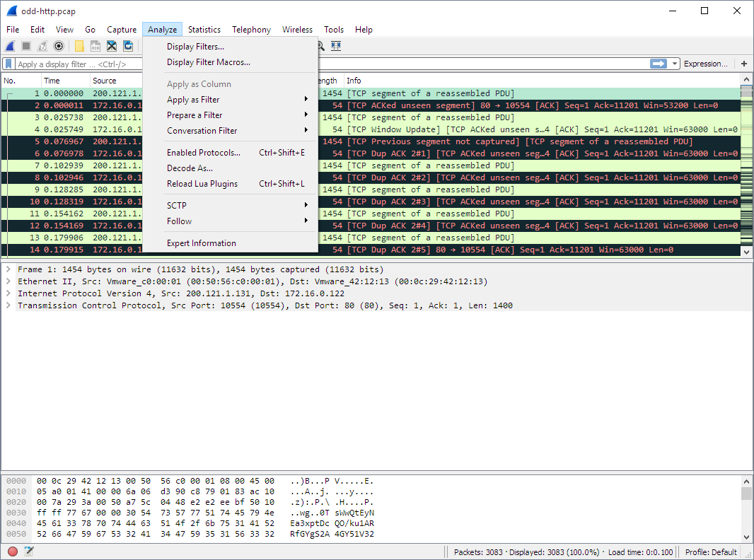Screen dimensions: 754x560
Task: Open capture options gear icon
Action: coord(59,46)
